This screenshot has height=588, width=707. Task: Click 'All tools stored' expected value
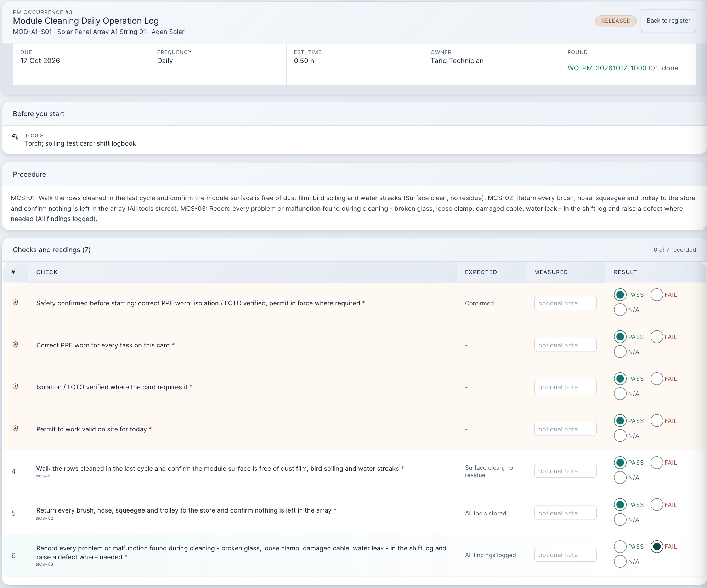[485, 513]
